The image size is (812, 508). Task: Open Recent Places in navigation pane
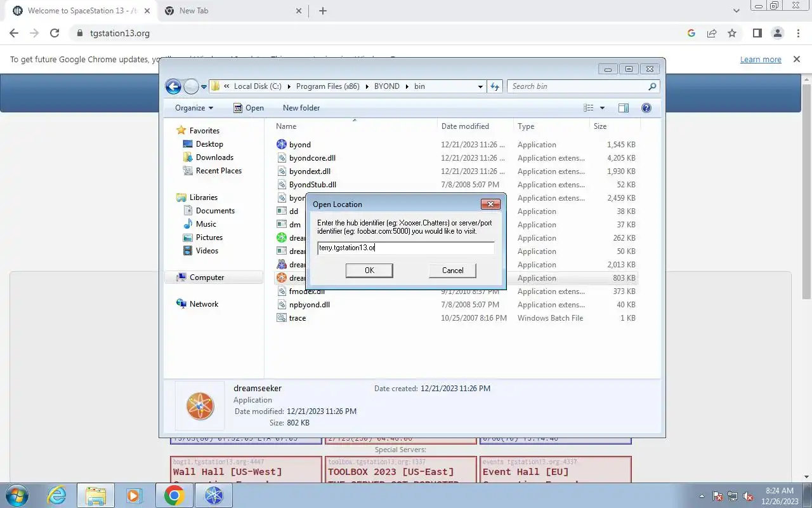click(218, 171)
